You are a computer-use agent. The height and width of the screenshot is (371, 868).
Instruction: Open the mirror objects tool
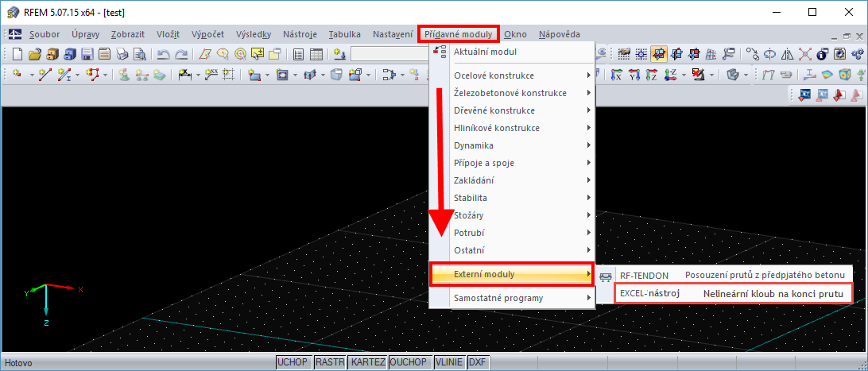[787, 54]
